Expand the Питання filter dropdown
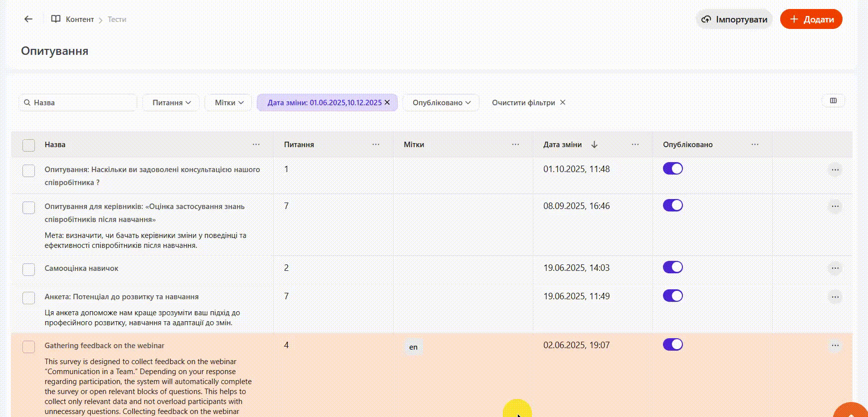The width and height of the screenshot is (868, 417). click(171, 103)
